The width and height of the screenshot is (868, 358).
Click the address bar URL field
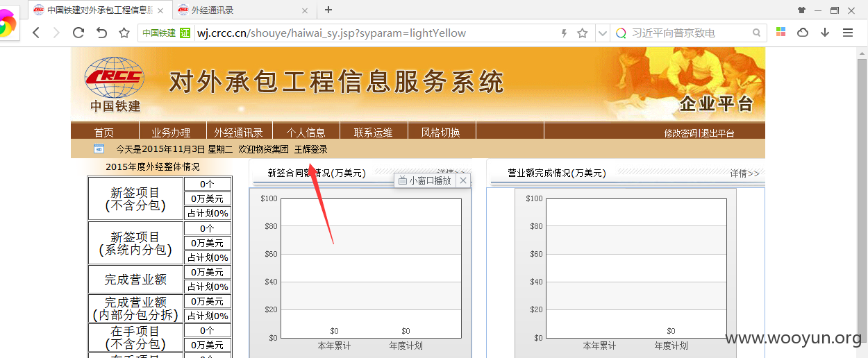pos(375,33)
